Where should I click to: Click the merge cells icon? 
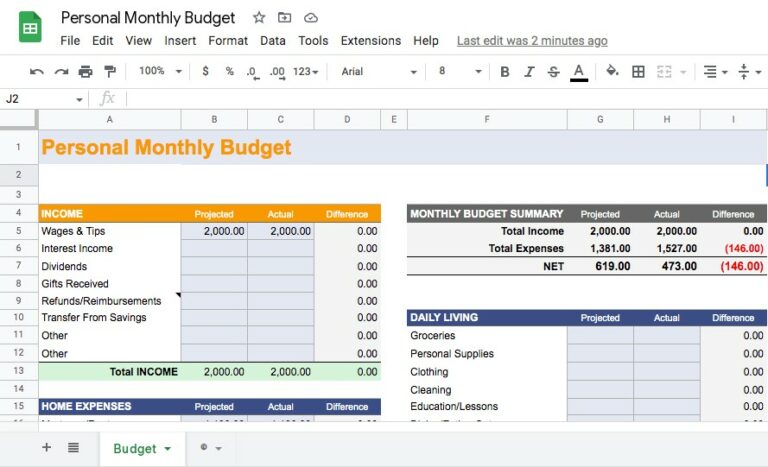pos(664,72)
